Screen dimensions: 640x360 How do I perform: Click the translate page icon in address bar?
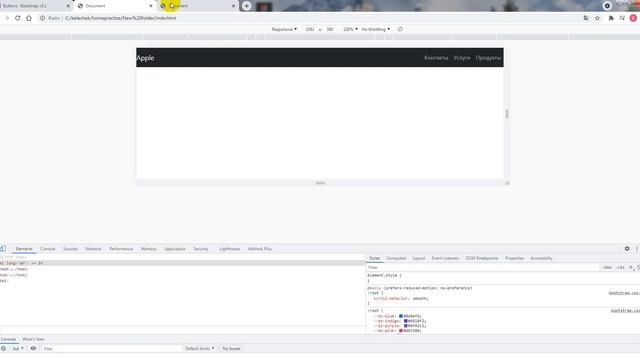tap(586, 18)
